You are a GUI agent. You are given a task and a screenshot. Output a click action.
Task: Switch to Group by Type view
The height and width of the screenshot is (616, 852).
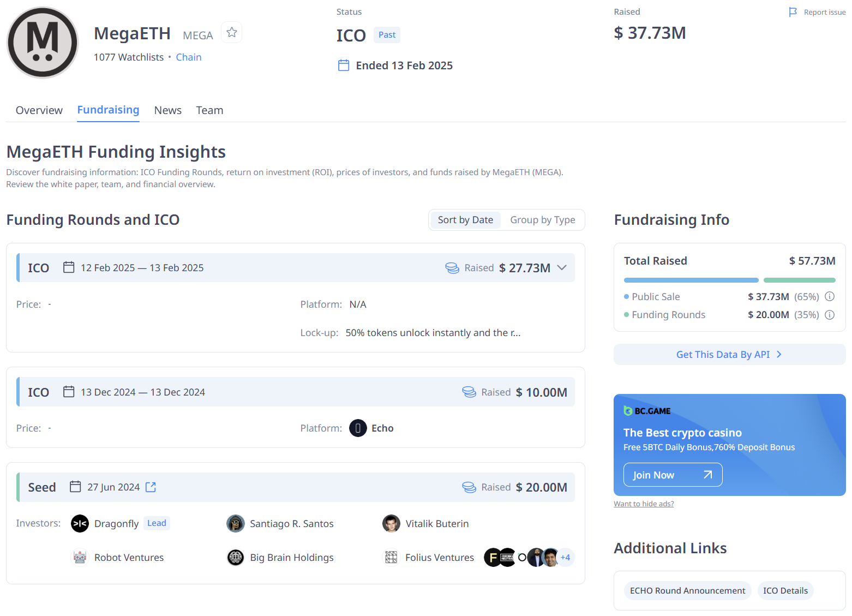[x=543, y=220]
